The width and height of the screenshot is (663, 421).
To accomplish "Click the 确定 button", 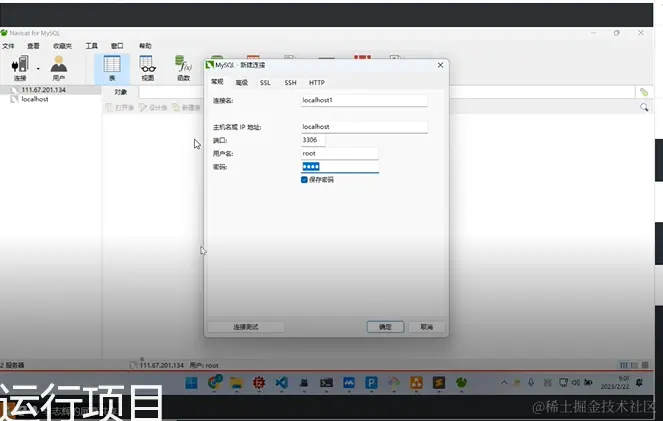I will click(x=385, y=327).
